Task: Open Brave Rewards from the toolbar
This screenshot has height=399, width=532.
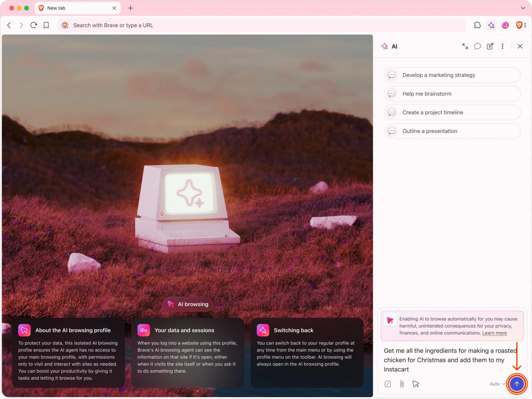Action: click(x=505, y=25)
